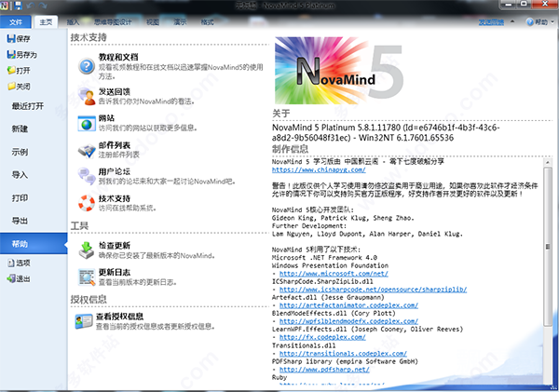Click the 另存为 save-as icon in sidebar
This screenshot has height=392, width=559.
click(x=11, y=55)
